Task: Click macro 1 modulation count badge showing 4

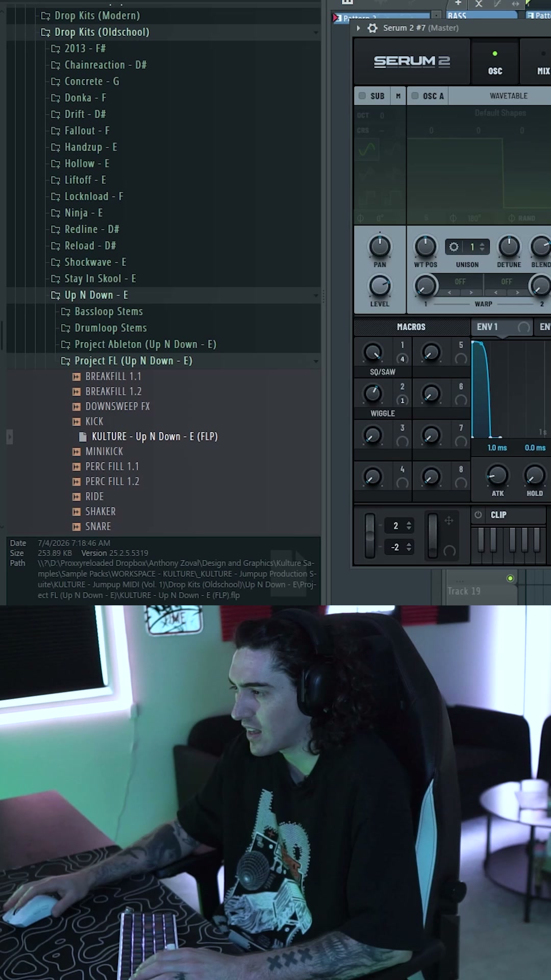Action: (x=402, y=359)
